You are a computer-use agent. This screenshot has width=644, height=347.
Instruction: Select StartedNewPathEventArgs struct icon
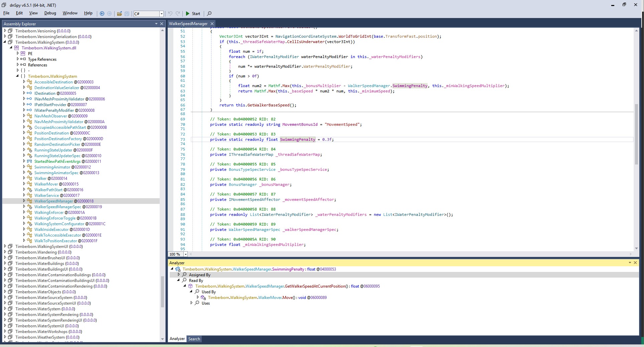(x=29, y=161)
